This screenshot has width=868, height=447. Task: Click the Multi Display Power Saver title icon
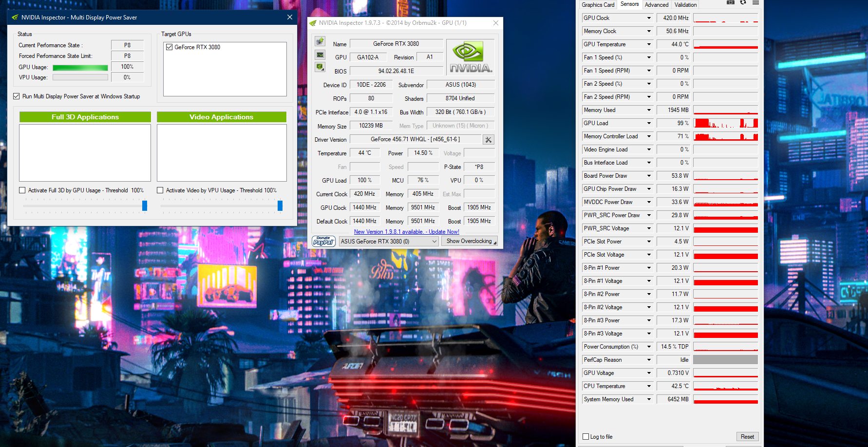pyautogui.click(x=15, y=18)
